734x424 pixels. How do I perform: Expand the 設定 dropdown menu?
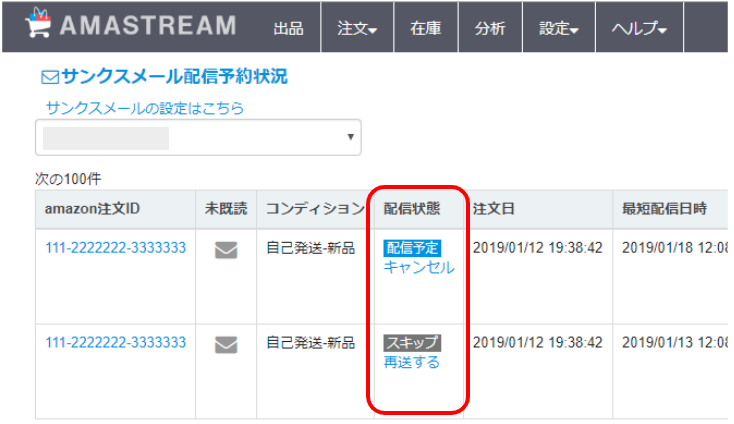pyautogui.click(x=558, y=28)
